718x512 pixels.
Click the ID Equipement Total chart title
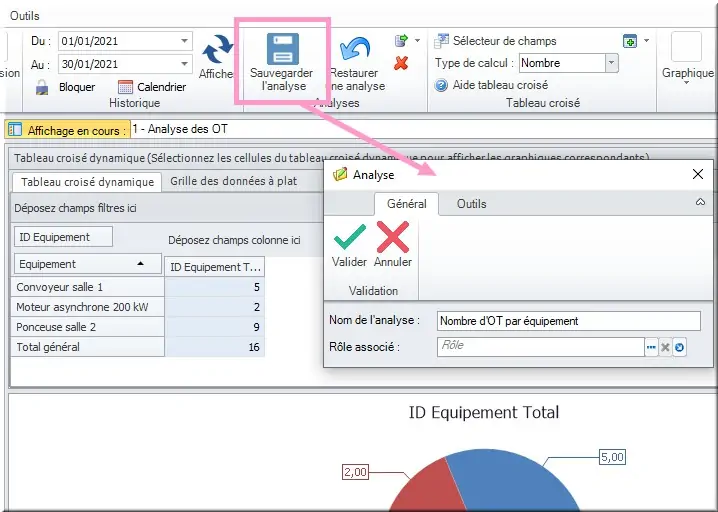pyautogui.click(x=484, y=412)
